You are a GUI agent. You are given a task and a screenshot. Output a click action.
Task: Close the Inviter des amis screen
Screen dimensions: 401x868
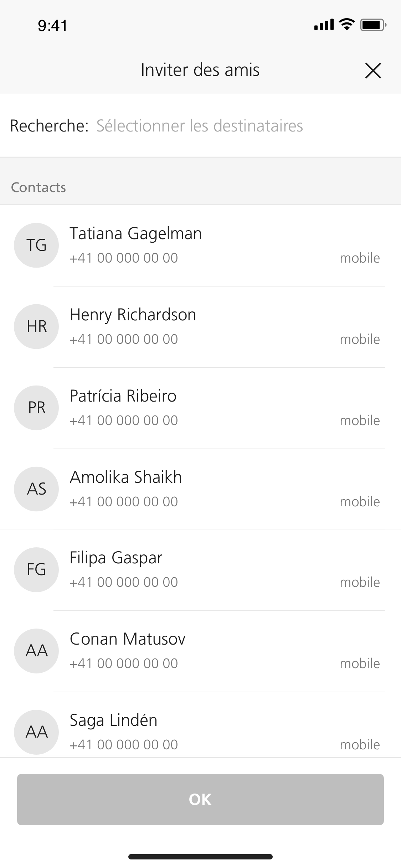tap(373, 70)
